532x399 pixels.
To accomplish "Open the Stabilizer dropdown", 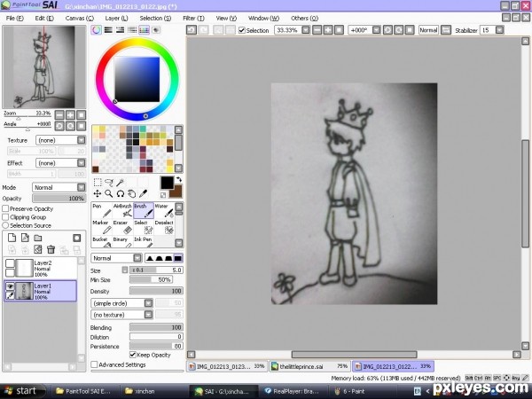I will point(499,30).
